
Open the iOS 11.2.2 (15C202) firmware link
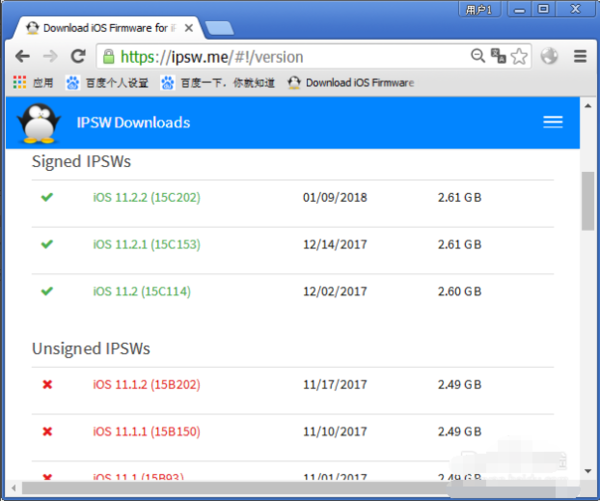147,197
